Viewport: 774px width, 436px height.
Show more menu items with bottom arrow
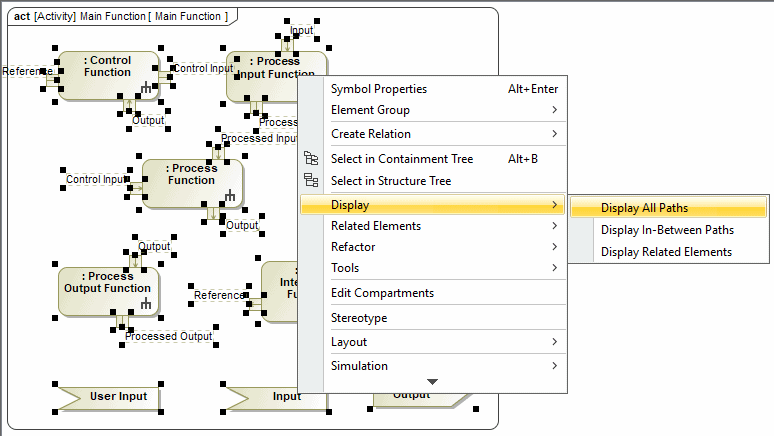coord(432,382)
